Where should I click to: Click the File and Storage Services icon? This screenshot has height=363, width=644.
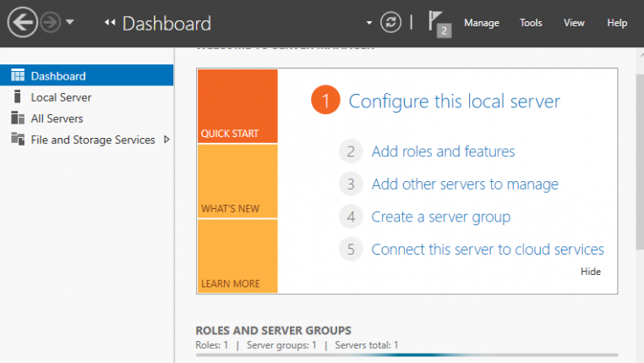pos(18,140)
